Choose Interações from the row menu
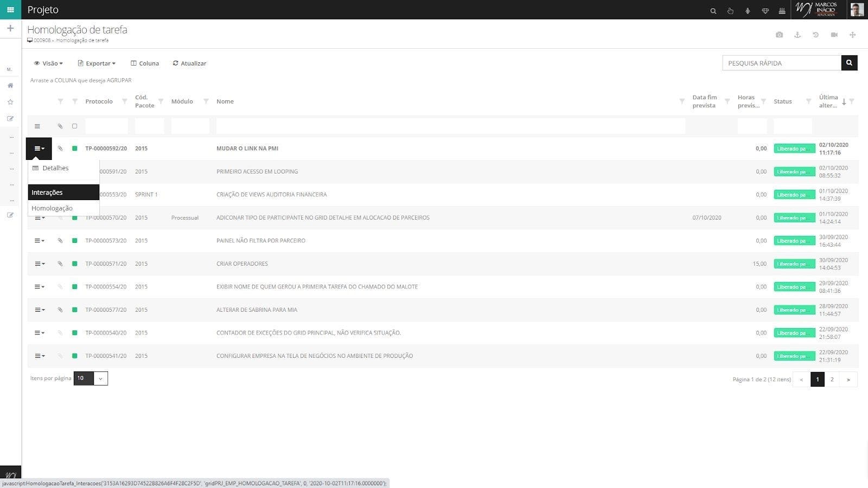Viewport: 868px width, 488px height. pyautogui.click(x=63, y=192)
